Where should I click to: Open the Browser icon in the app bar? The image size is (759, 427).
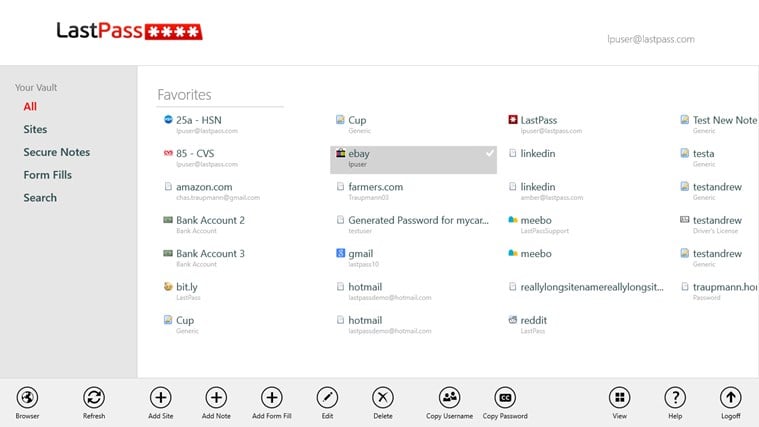pos(27,397)
